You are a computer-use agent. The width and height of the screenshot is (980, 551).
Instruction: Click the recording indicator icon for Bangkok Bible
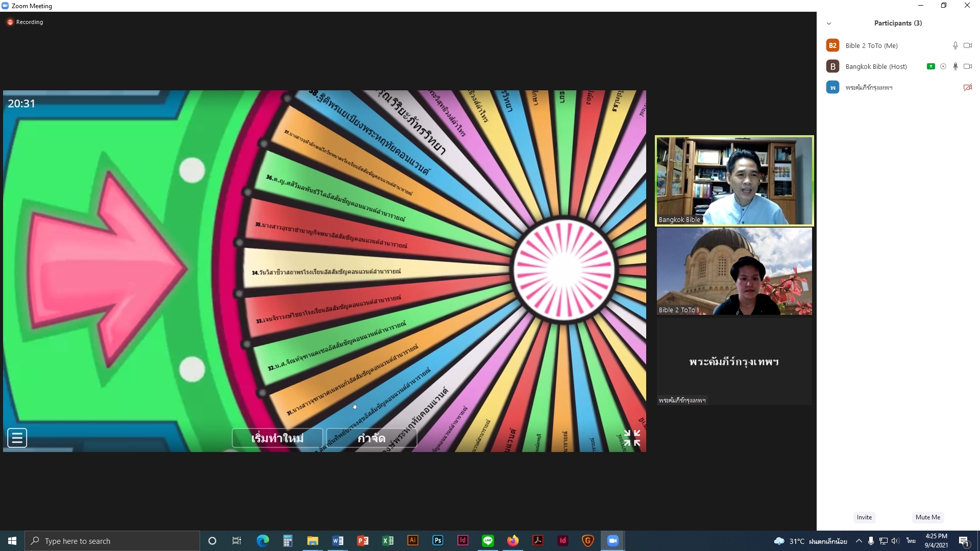coord(943,66)
